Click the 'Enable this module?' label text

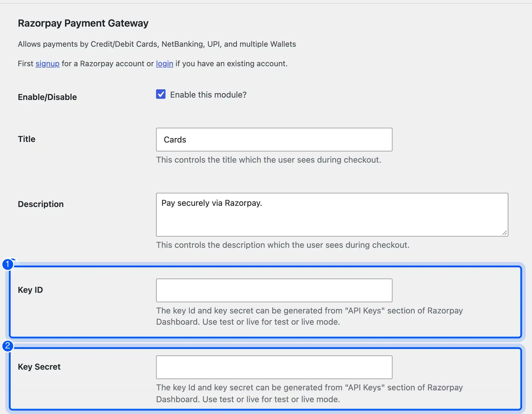pos(208,95)
